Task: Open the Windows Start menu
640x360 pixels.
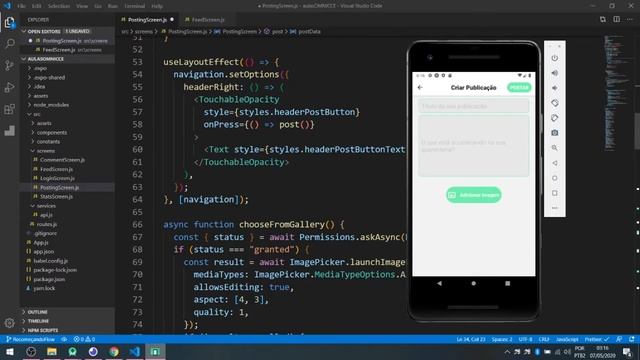Action: [x=10, y=352]
